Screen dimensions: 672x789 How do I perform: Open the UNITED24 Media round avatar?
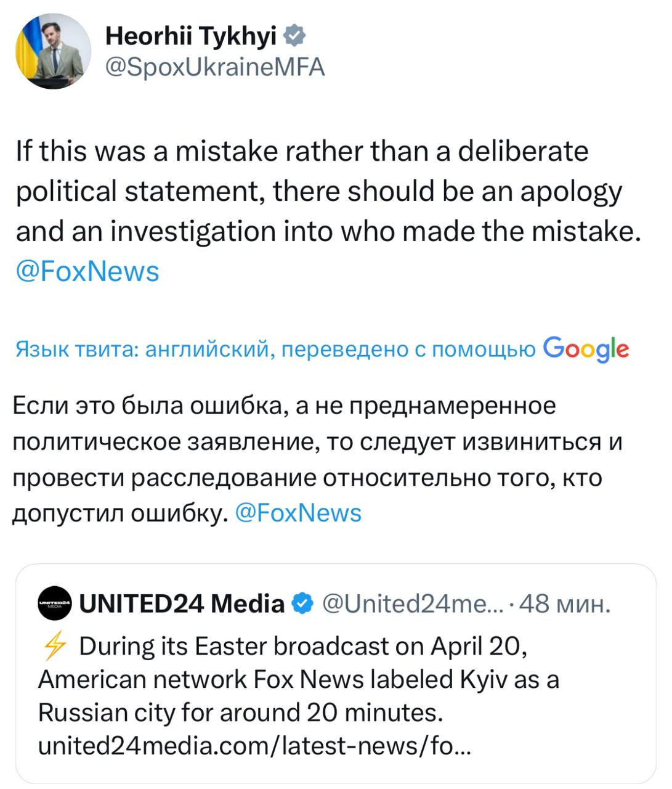click(x=55, y=603)
